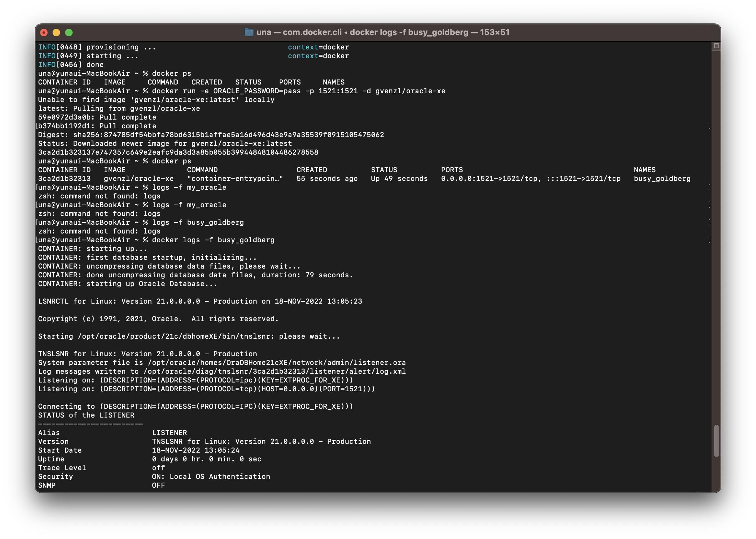
Task: Click the red close window button
Action: pyautogui.click(x=44, y=33)
